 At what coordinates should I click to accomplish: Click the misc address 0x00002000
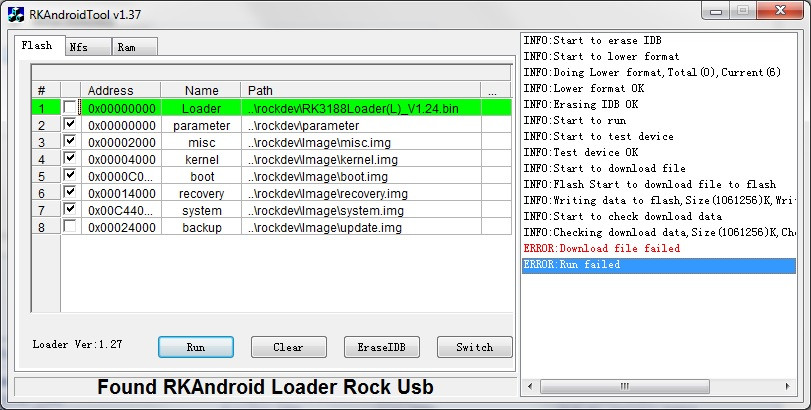[122, 143]
